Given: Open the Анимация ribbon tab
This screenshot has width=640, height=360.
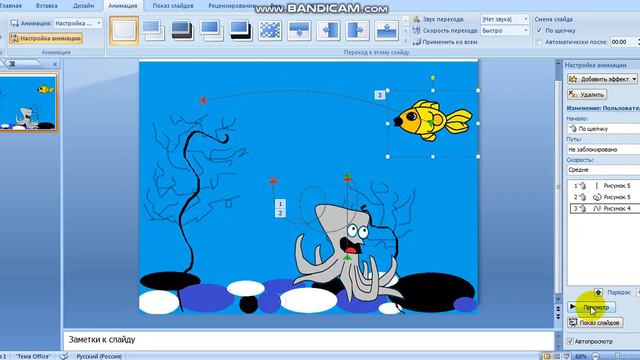Looking at the screenshot, I should (x=123, y=6).
